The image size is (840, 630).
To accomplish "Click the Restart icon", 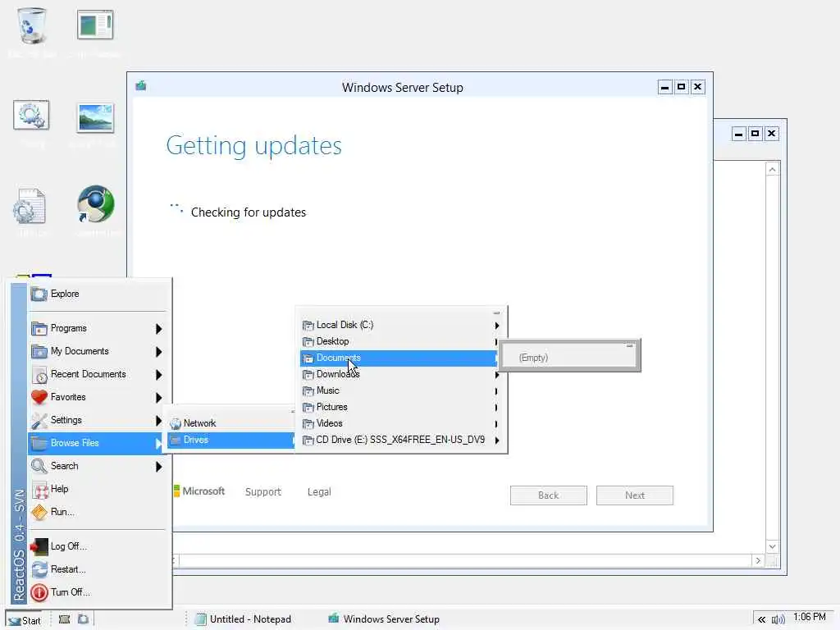I will coord(39,569).
